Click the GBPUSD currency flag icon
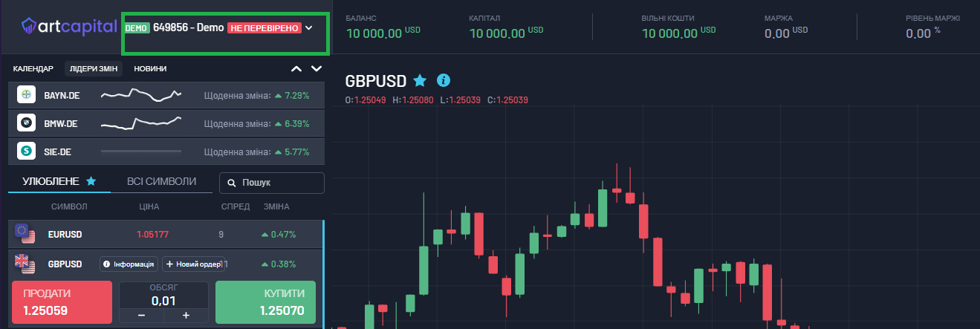980x329 pixels. tap(25, 264)
